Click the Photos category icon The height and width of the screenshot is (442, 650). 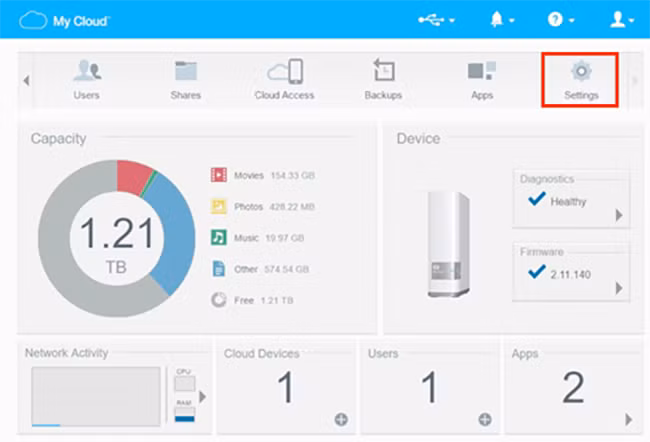[218, 206]
